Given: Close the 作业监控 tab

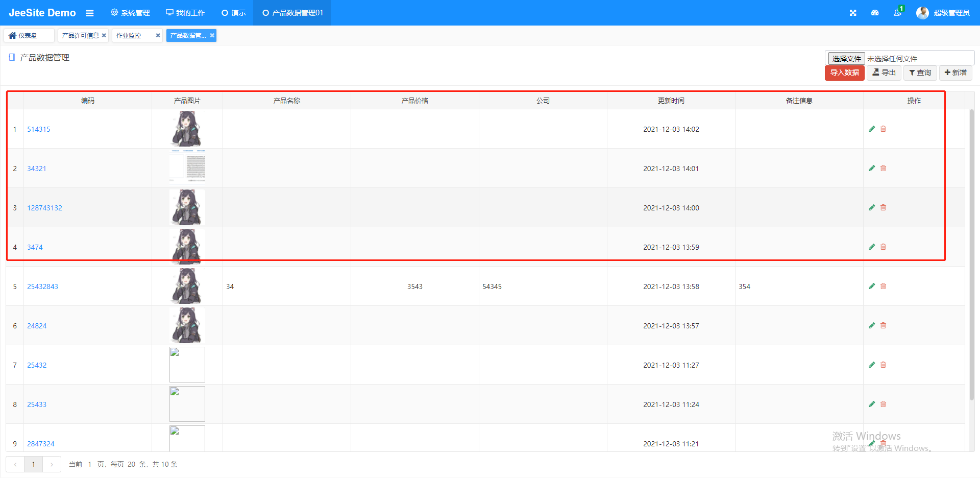Looking at the screenshot, I should (x=158, y=35).
